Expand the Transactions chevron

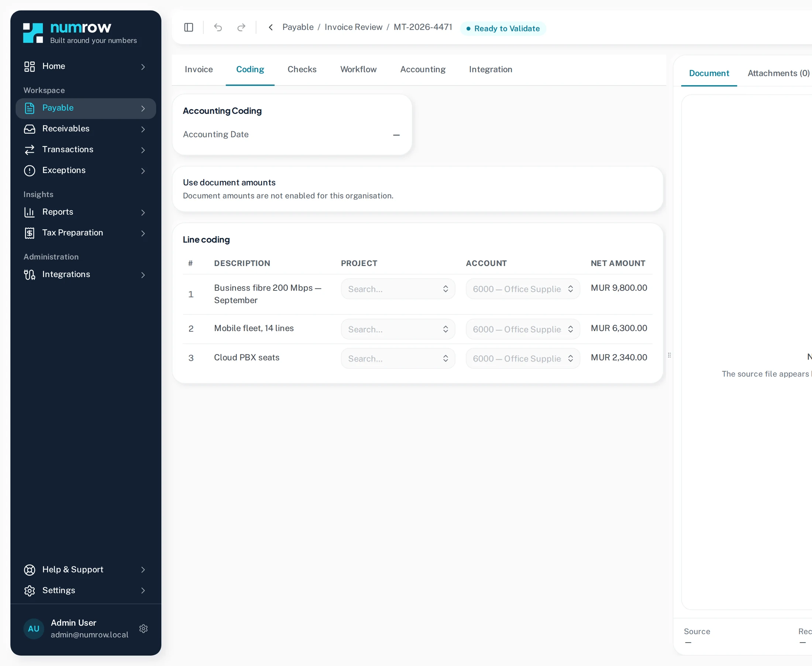point(143,150)
